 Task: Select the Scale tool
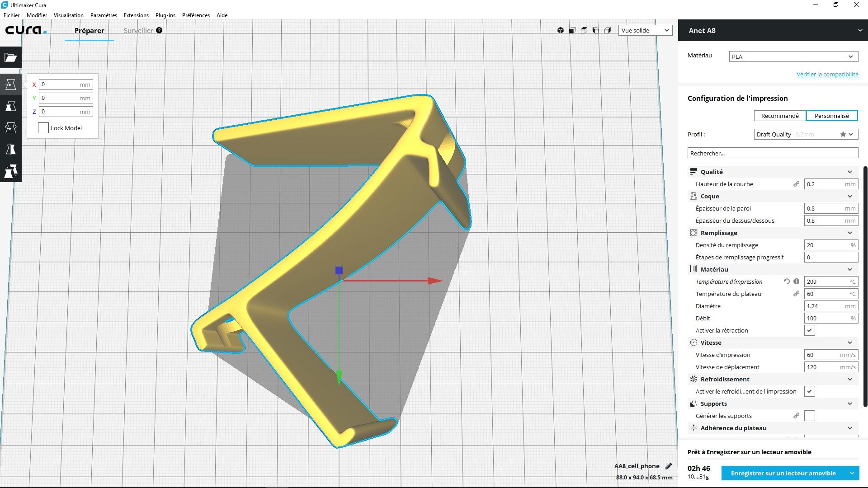point(11,106)
